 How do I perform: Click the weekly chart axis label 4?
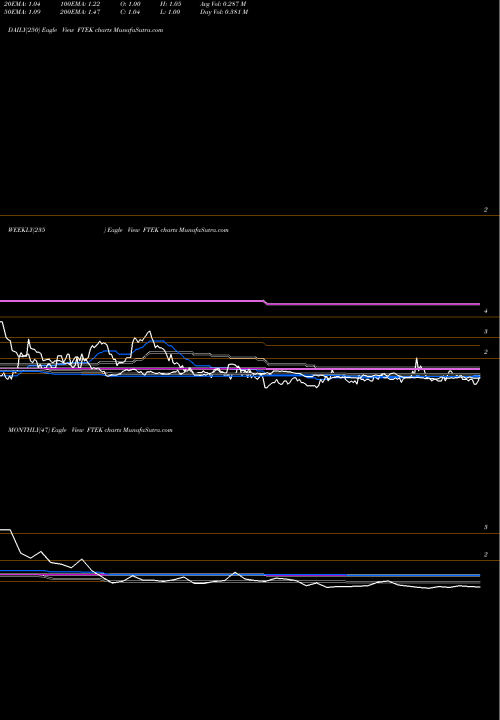pyautogui.click(x=485, y=311)
